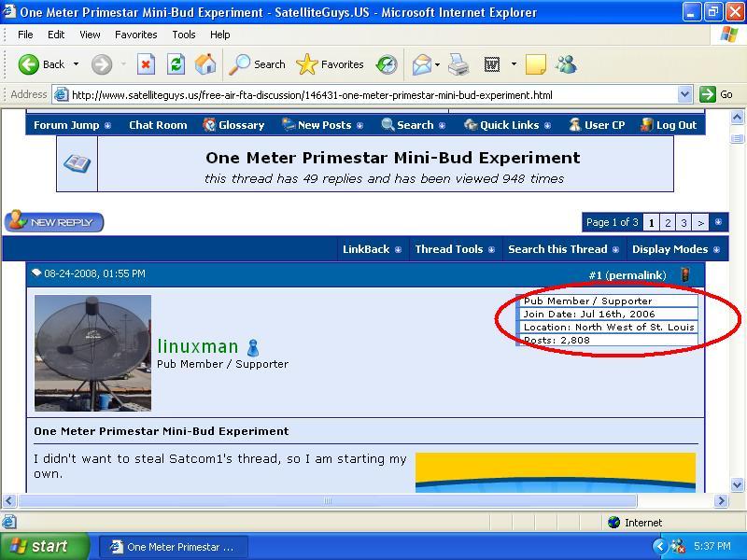Open Edit with Word dropdown arrow

click(x=514, y=63)
